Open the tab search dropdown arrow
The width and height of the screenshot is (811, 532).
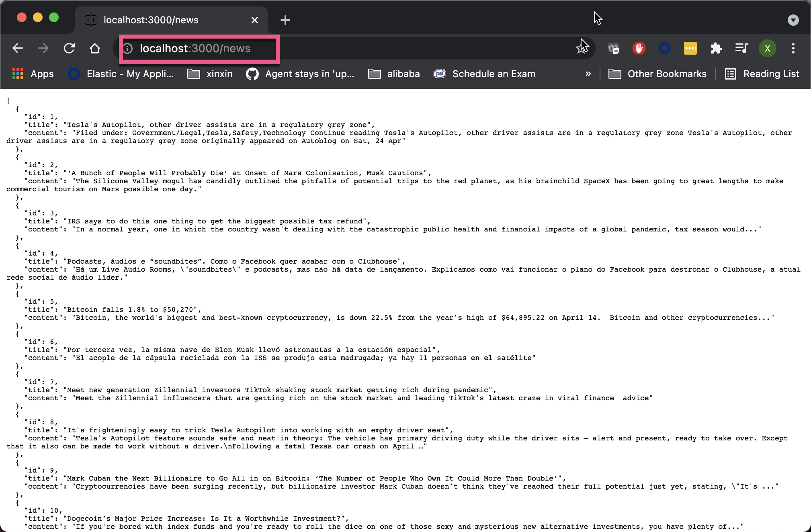(793, 19)
